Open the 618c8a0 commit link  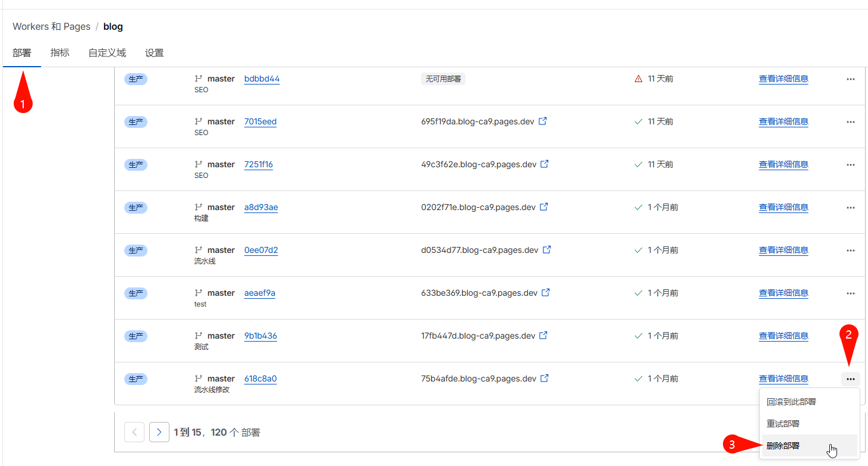click(260, 378)
